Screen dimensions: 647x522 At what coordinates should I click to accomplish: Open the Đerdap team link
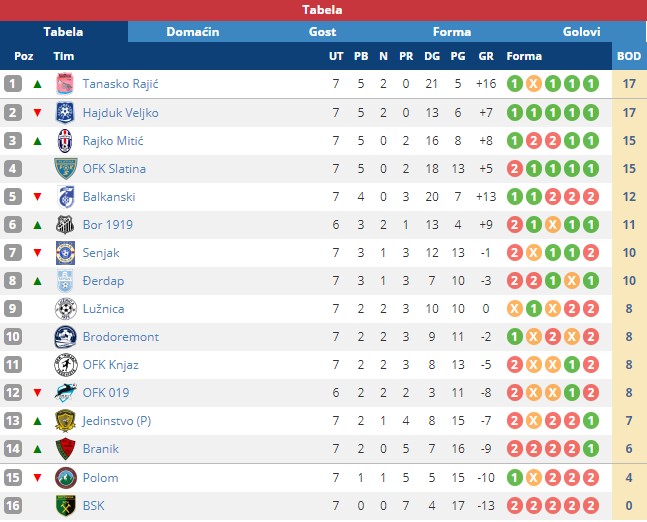(104, 281)
